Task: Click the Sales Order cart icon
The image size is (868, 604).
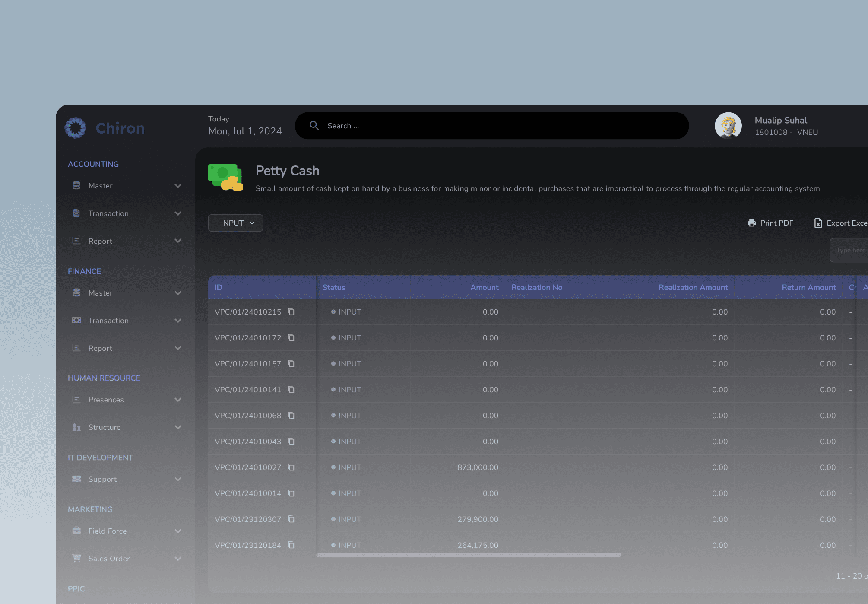Action: (76, 558)
